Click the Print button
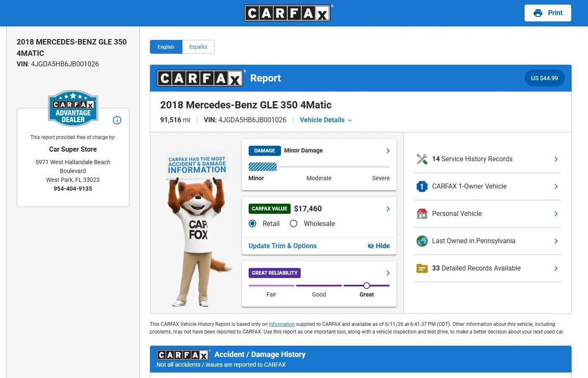 tap(548, 13)
